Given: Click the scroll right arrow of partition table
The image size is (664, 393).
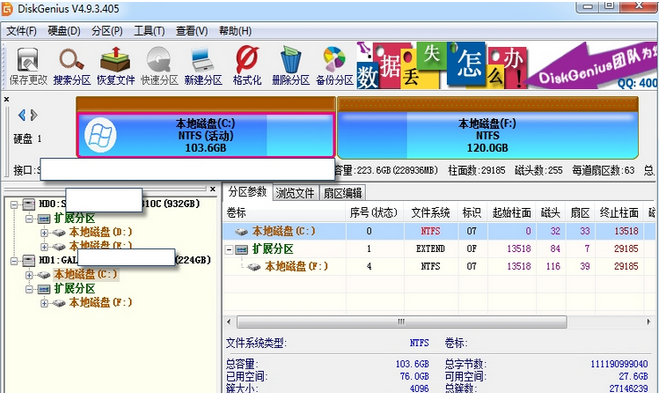Looking at the screenshot, I should click(648, 322).
